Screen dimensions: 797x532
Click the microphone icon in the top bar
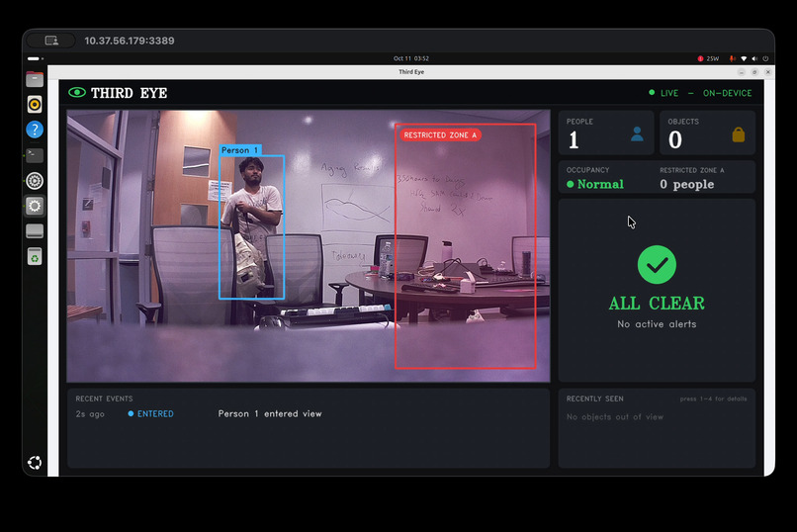click(x=733, y=58)
